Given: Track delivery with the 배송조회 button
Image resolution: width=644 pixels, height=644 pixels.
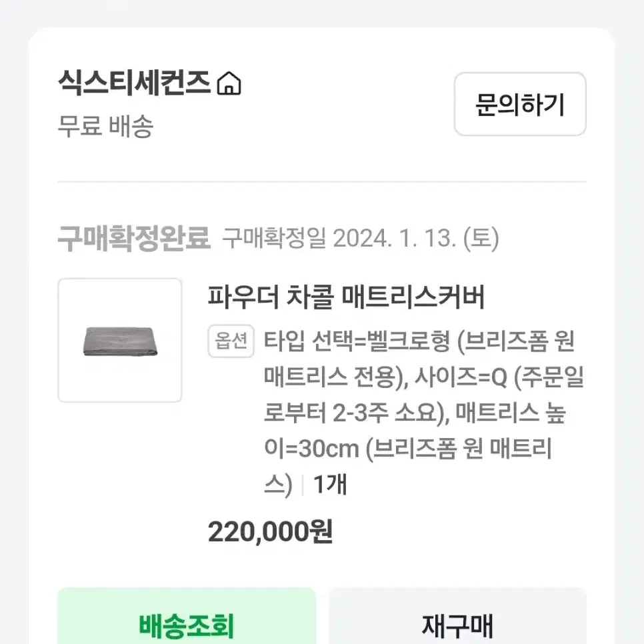Looking at the screenshot, I should click(187, 620).
